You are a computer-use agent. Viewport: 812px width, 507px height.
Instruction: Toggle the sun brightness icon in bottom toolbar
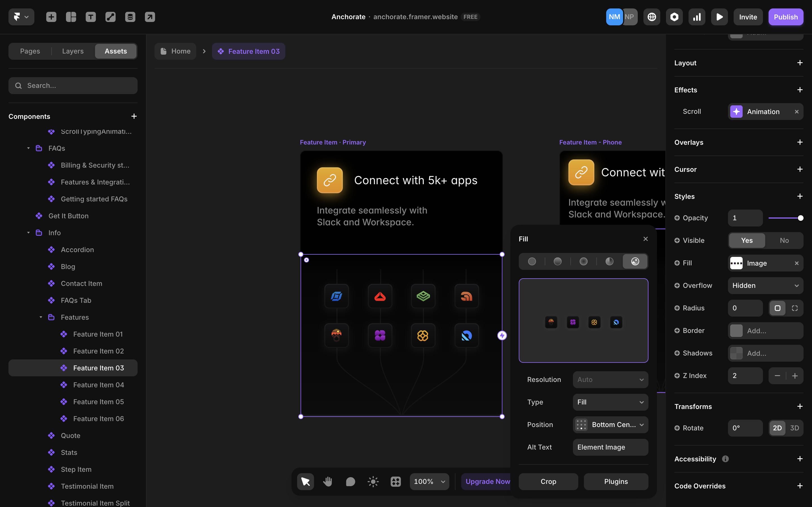tap(373, 482)
